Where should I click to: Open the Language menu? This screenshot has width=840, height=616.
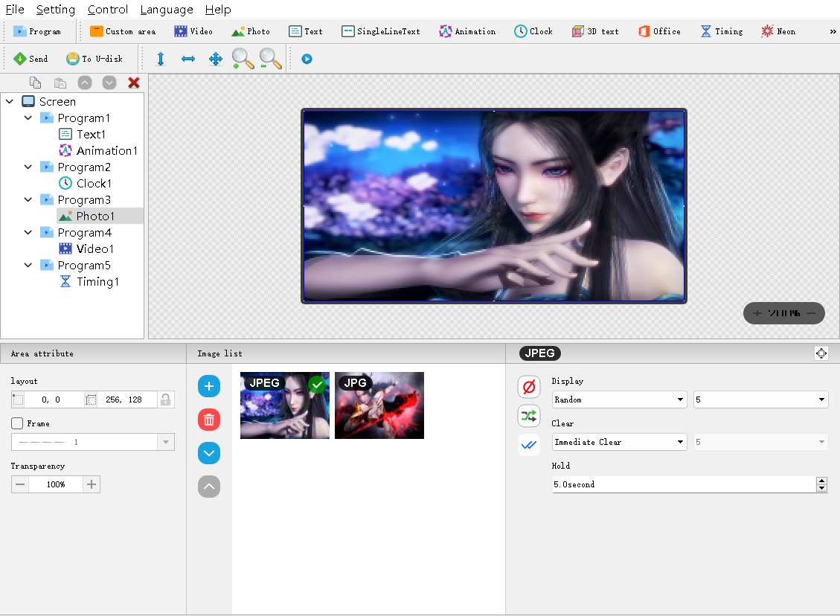coord(167,10)
